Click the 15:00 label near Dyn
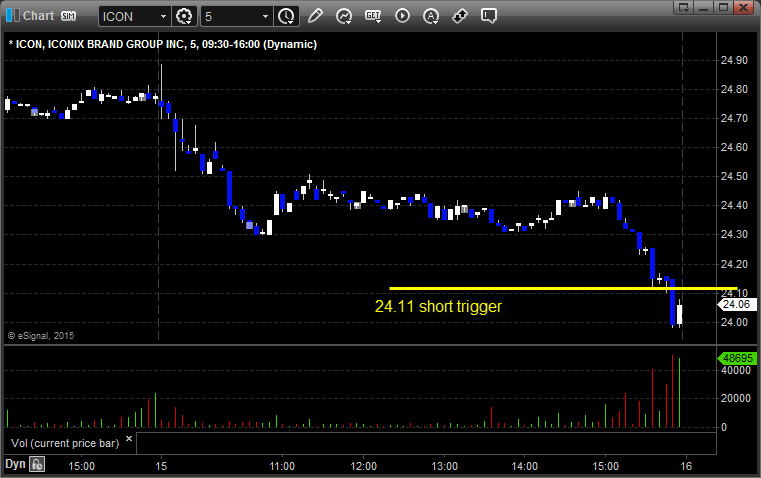This screenshot has width=761, height=478. click(82, 466)
